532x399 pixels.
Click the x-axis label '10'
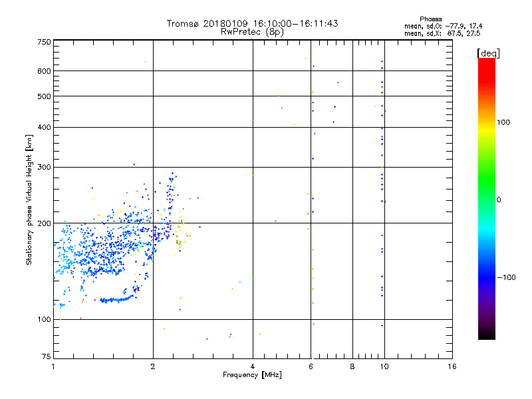[384, 366]
